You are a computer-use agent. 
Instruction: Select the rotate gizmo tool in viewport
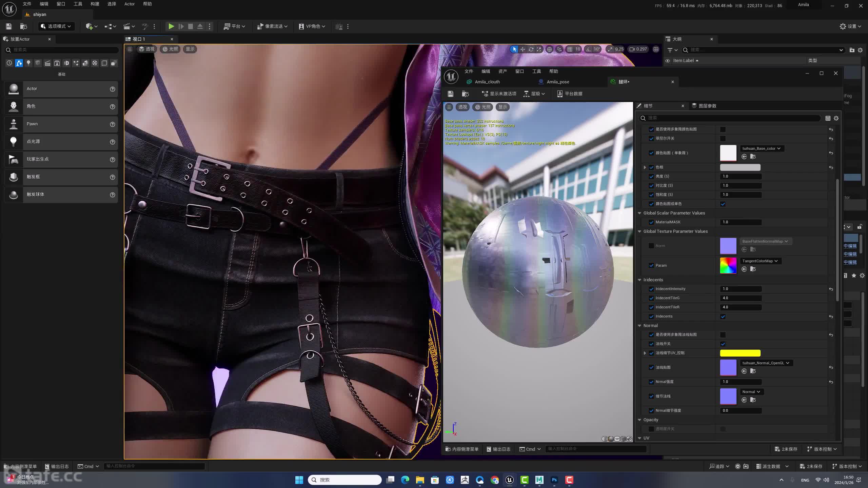coord(531,49)
